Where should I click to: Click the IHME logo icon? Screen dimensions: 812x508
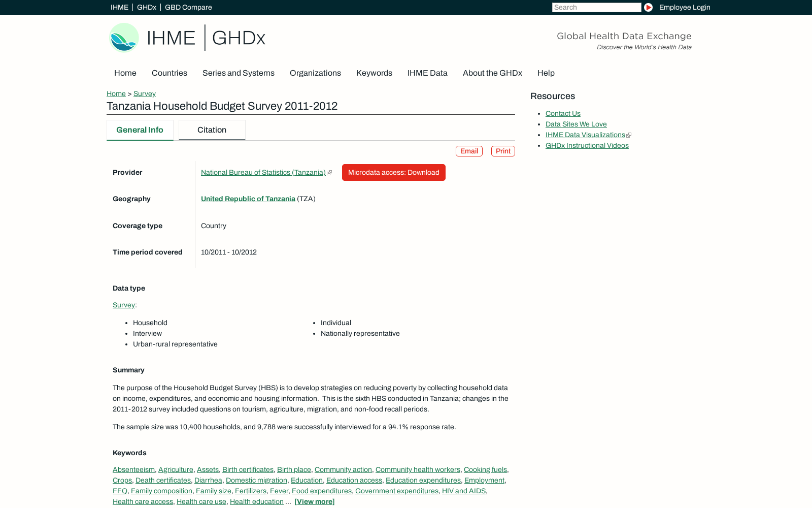[124, 38]
